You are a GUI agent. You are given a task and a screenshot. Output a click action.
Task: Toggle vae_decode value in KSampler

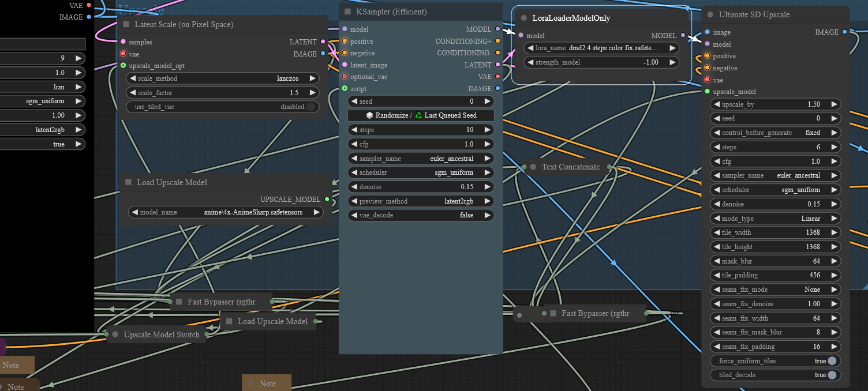pyautogui.click(x=421, y=215)
